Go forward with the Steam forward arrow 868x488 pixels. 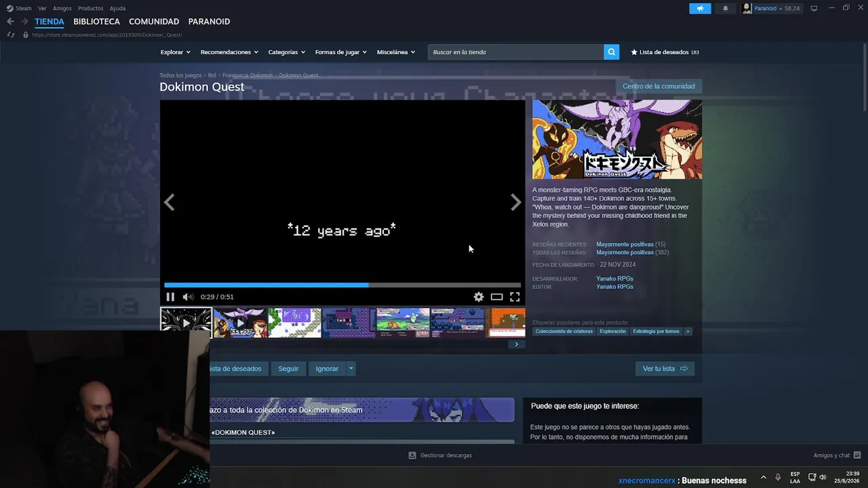(x=24, y=22)
